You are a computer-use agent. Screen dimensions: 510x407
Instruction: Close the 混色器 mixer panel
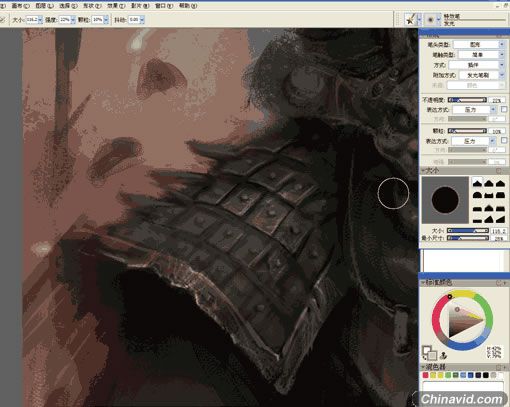(x=499, y=367)
